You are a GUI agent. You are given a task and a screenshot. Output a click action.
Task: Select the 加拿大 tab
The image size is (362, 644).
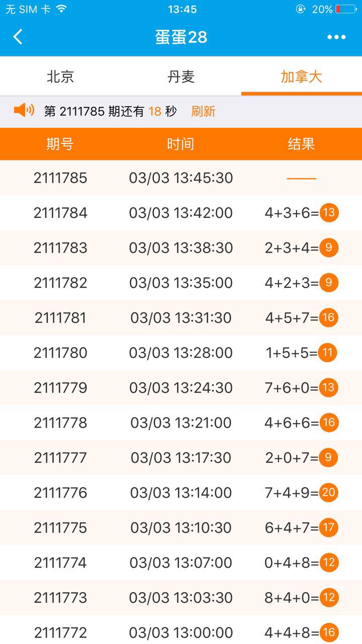pyautogui.click(x=301, y=76)
